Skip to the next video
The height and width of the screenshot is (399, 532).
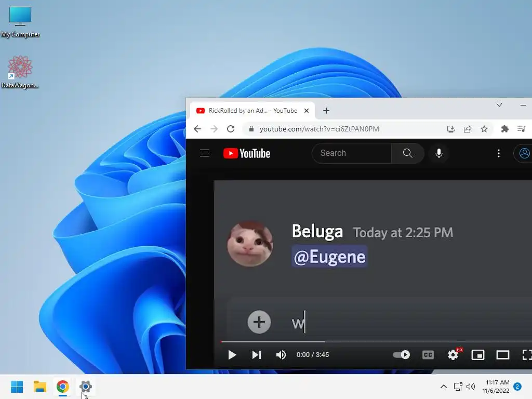click(x=257, y=355)
